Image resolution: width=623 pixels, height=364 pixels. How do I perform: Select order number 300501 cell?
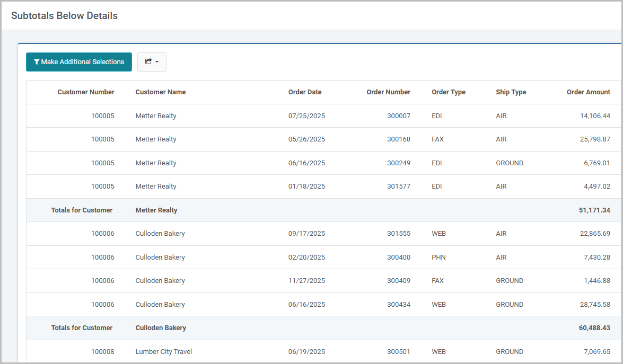[x=399, y=352]
